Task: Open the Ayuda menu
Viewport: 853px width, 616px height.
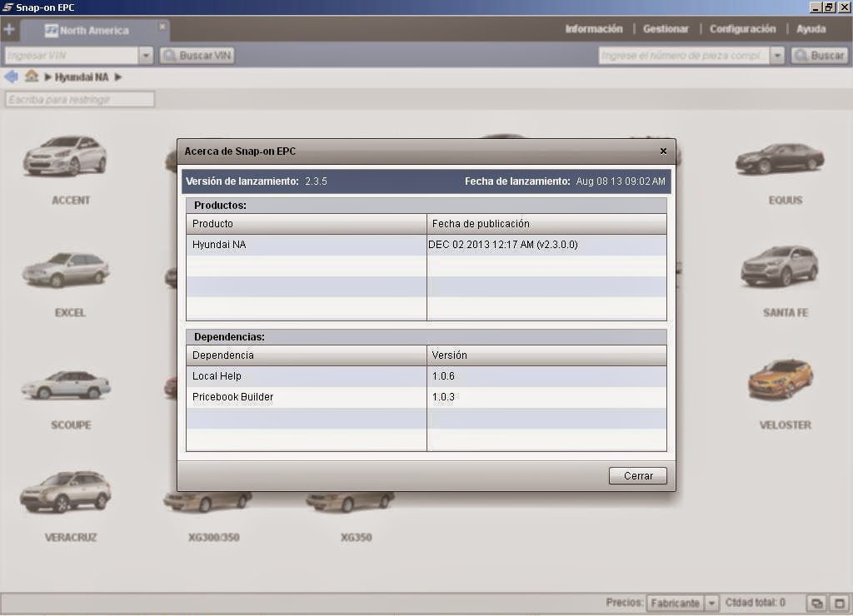Action: [811, 29]
